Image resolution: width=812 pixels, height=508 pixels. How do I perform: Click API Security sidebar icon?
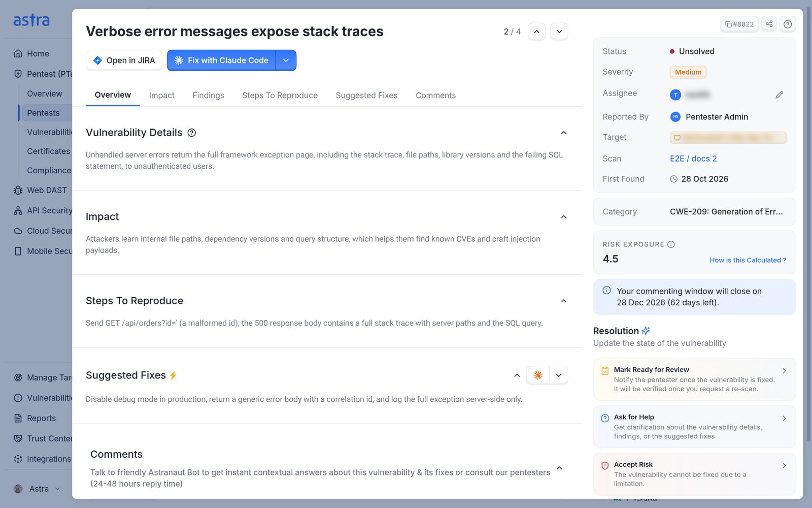click(x=18, y=210)
